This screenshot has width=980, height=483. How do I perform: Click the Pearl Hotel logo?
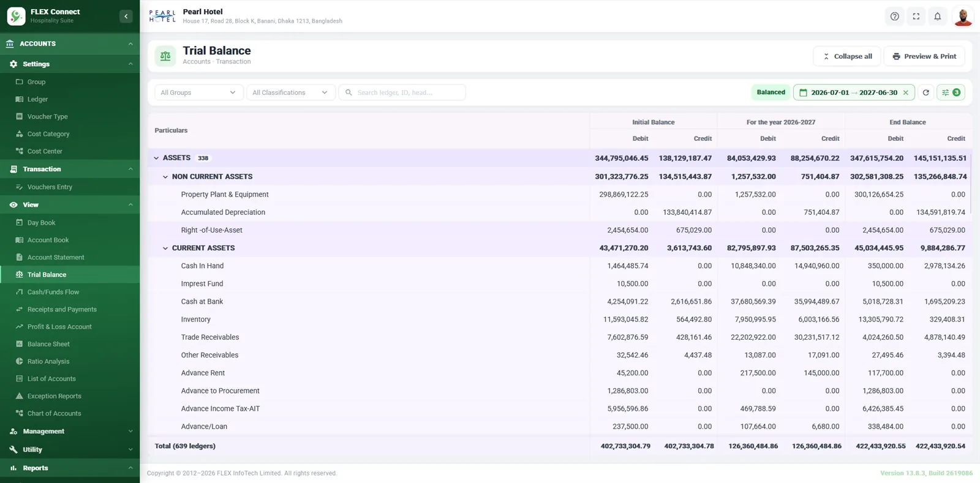point(162,17)
